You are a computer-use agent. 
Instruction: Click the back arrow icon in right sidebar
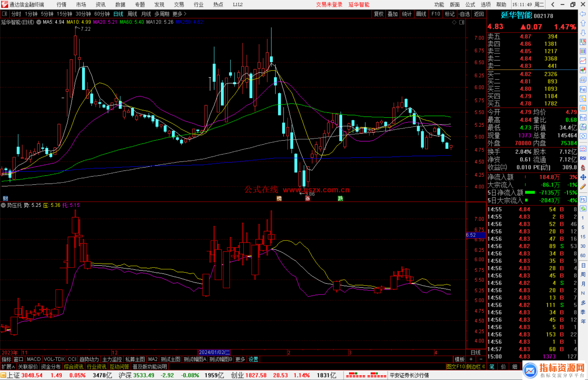pyautogui.click(x=583, y=14)
